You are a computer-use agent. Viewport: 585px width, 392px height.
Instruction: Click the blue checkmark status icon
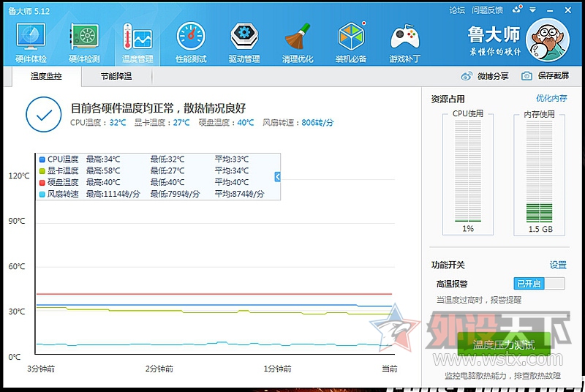pyautogui.click(x=44, y=115)
